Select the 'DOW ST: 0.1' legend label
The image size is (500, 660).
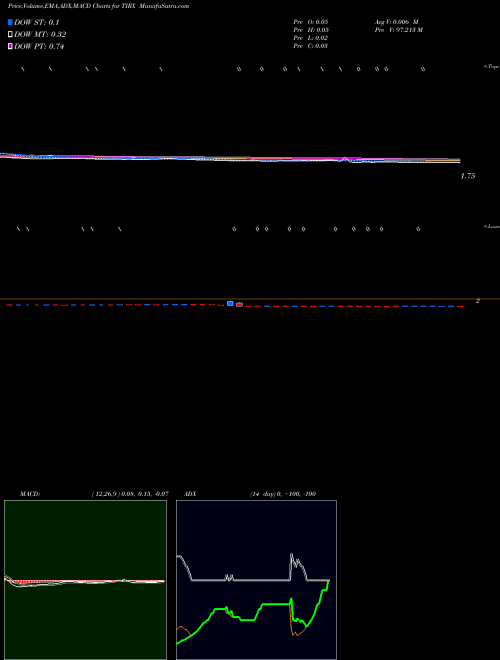point(37,22)
